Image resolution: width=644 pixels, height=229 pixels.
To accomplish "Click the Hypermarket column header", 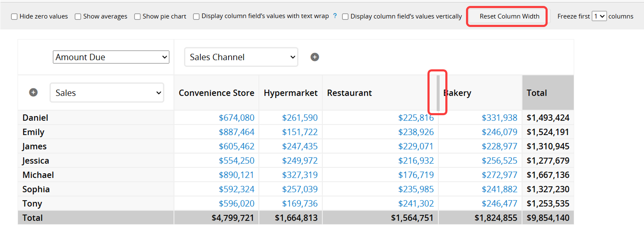I will point(290,93).
